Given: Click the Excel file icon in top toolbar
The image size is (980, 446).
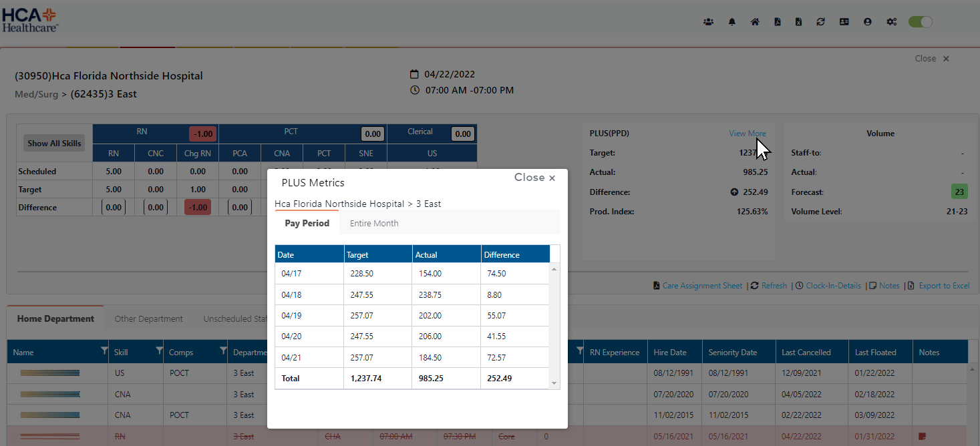Looking at the screenshot, I should point(798,22).
